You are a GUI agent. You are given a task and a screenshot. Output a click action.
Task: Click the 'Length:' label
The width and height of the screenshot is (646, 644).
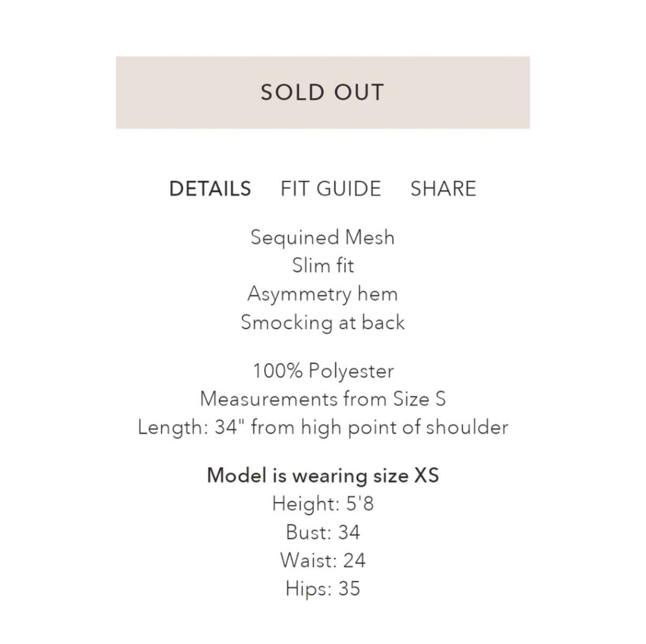point(174,428)
